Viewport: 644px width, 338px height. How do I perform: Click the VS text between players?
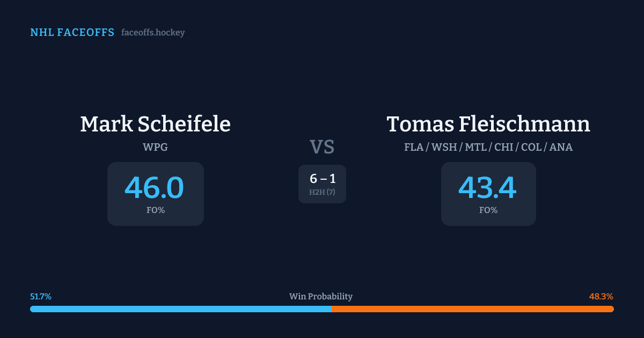point(322,147)
